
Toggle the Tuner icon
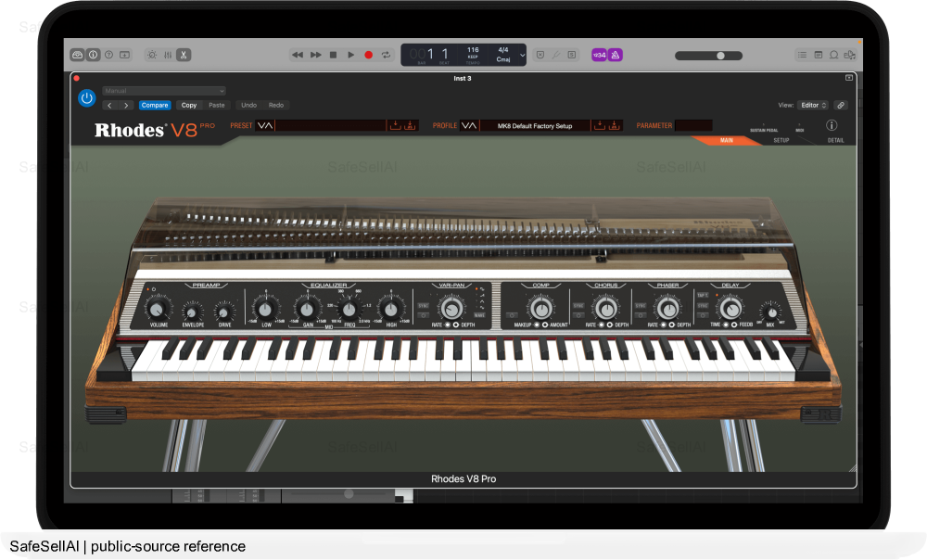pos(556,55)
